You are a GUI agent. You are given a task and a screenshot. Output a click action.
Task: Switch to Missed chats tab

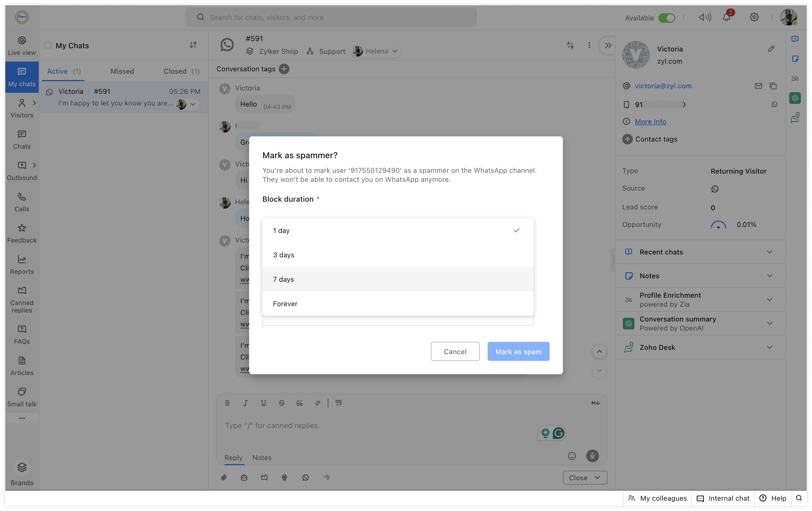tap(122, 71)
